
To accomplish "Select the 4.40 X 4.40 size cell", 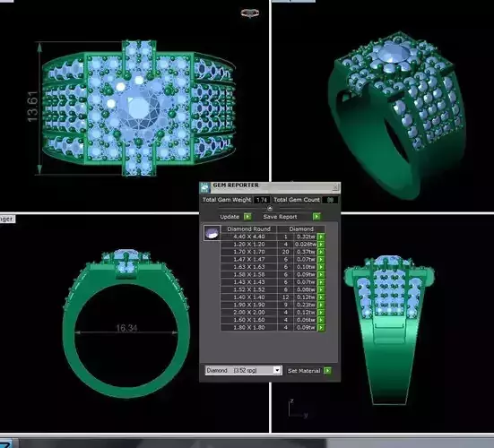I will [x=249, y=237].
